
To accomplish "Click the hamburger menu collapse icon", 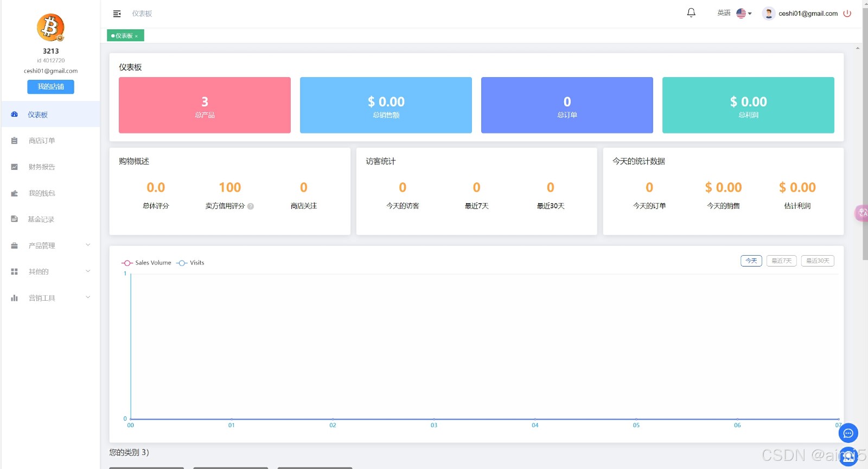I will point(117,14).
